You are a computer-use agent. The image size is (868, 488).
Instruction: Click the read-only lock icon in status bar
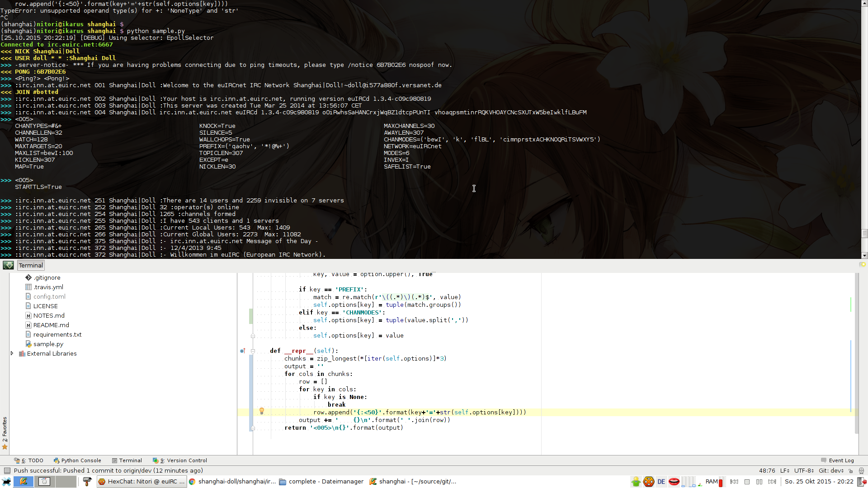[850, 471]
